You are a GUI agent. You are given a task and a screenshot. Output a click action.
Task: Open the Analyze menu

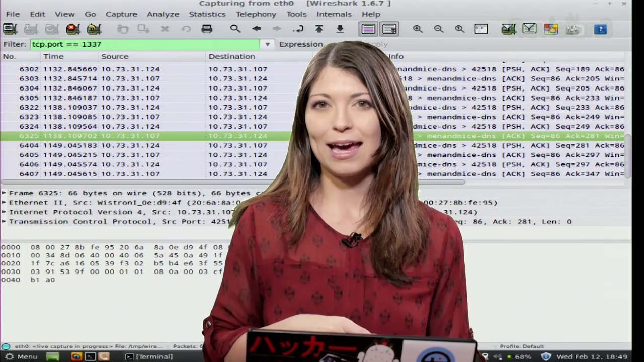tap(163, 14)
